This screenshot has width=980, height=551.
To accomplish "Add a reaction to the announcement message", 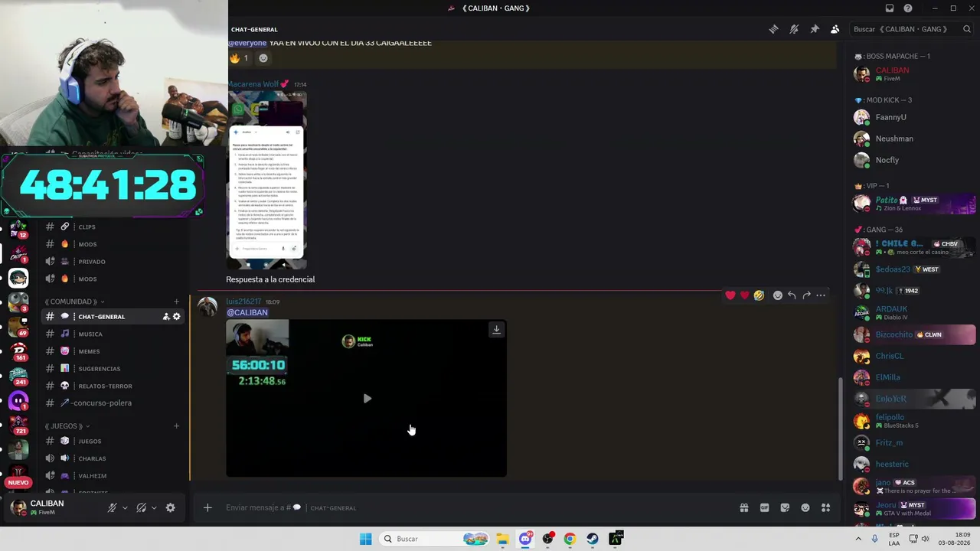I will pyautogui.click(x=263, y=58).
